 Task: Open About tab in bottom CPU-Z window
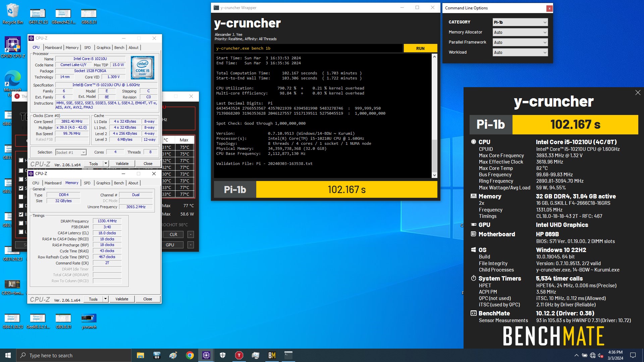(133, 183)
